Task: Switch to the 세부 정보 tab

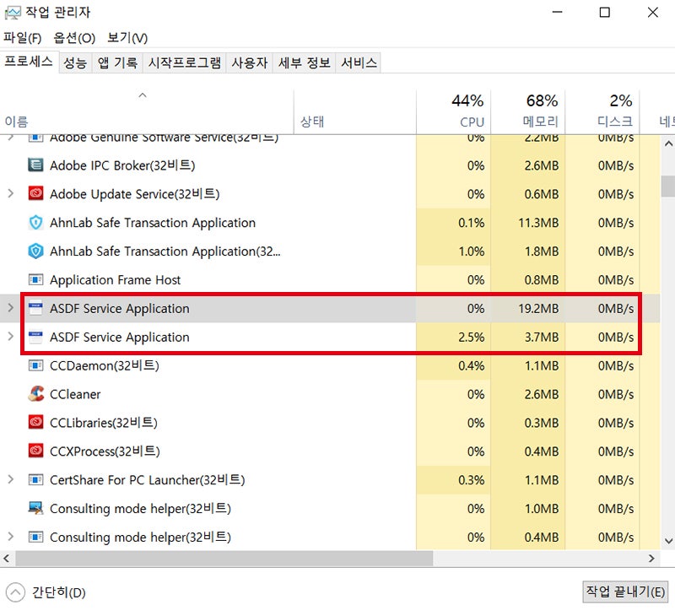Action: (304, 63)
